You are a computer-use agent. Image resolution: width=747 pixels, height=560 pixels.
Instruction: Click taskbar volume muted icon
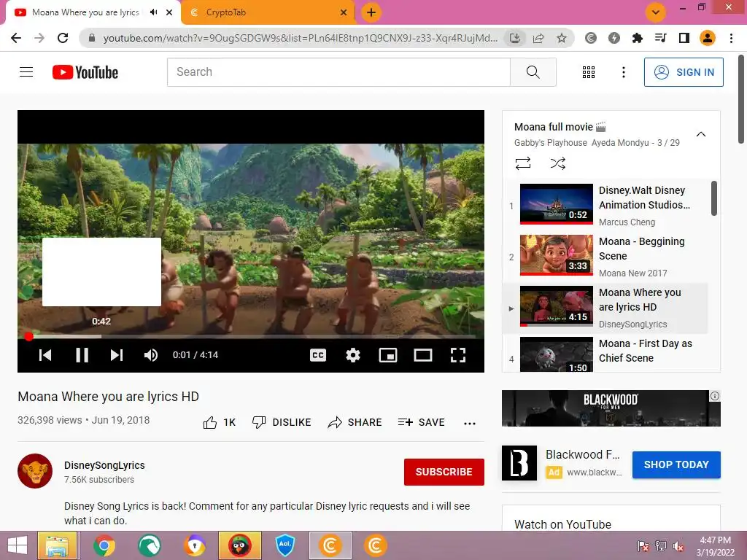(678, 545)
